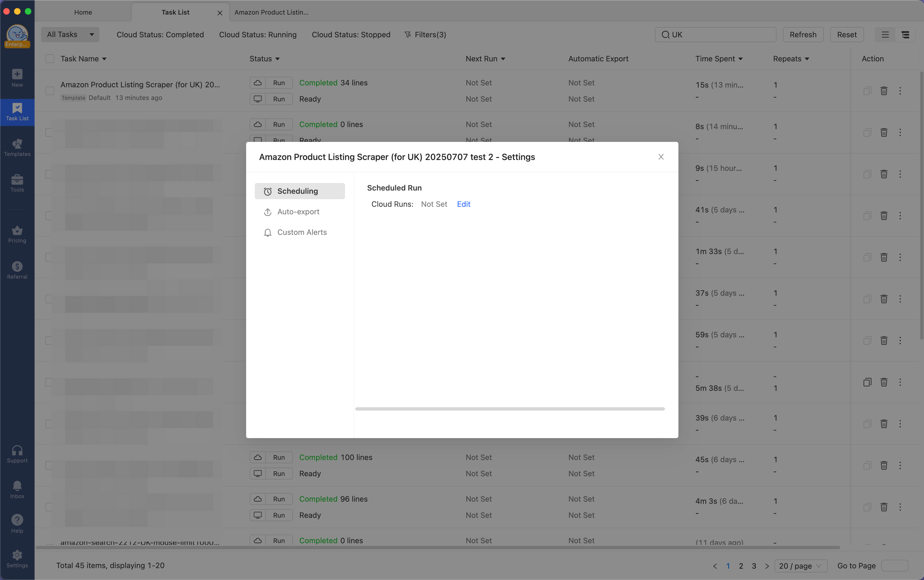Switch to detailed list view icon
This screenshot has height=580, width=924.
tap(905, 35)
